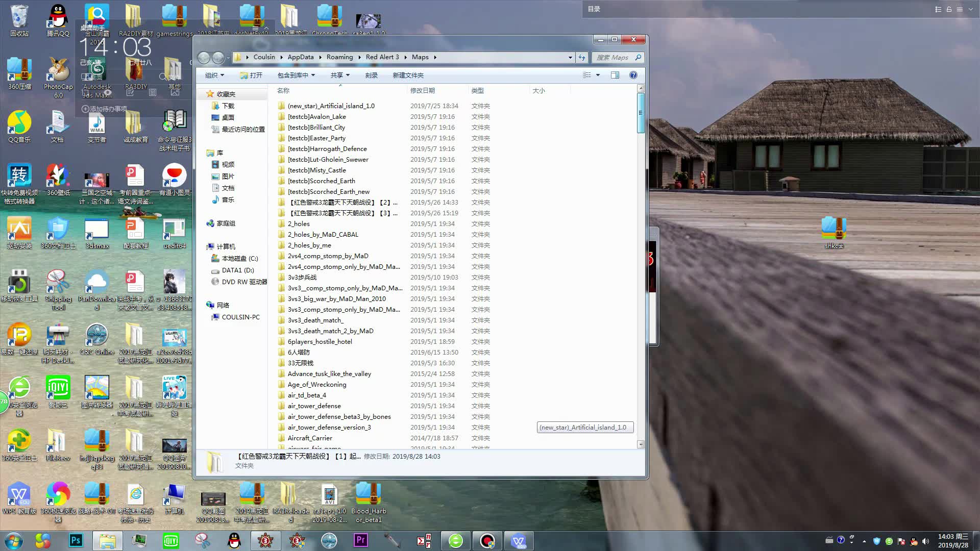Click AppData in the address breadcrumb
Image resolution: width=980 pixels, height=551 pixels.
pyautogui.click(x=301, y=57)
